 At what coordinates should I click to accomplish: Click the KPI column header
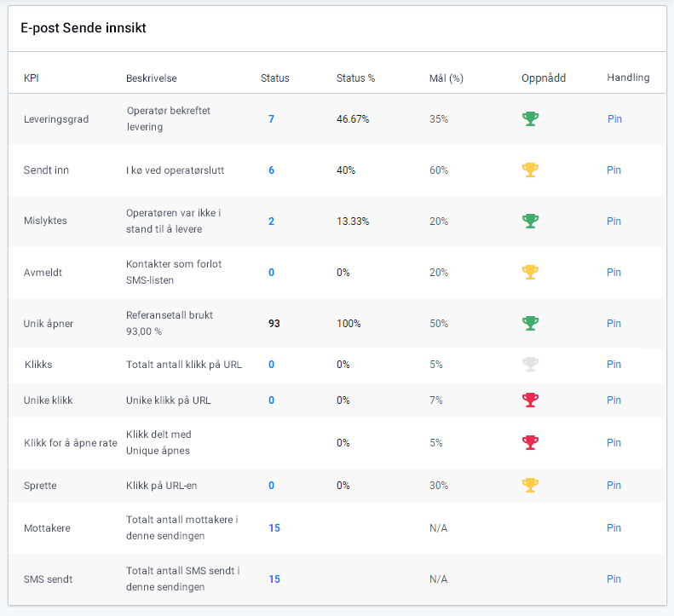click(x=32, y=78)
